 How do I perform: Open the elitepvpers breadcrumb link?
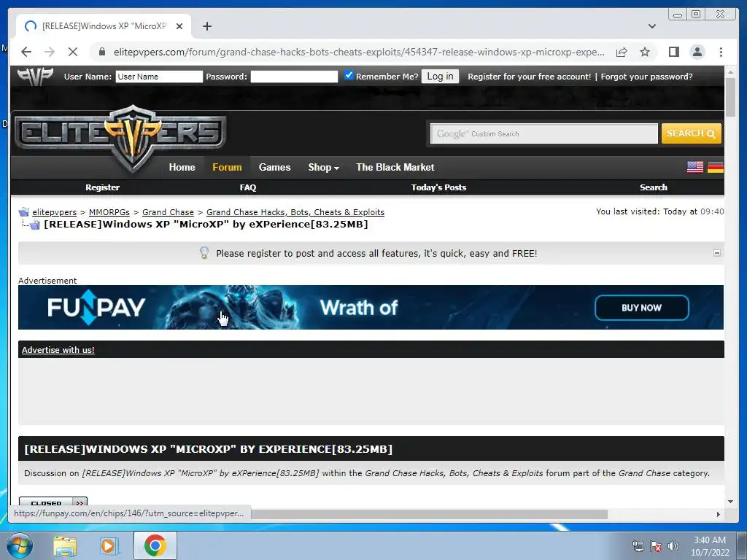[54, 212]
